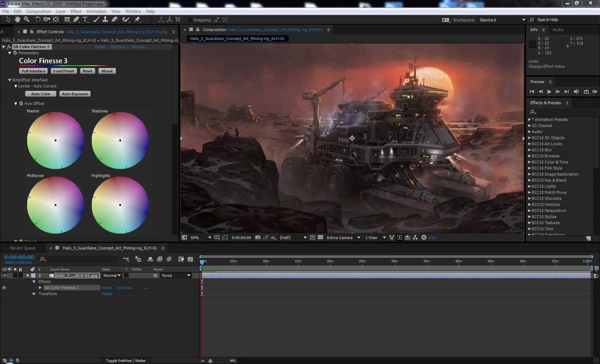Collapse Levels - Auto Correct section
The width and height of the screenshot is (600, 364).
coord(16,86)
